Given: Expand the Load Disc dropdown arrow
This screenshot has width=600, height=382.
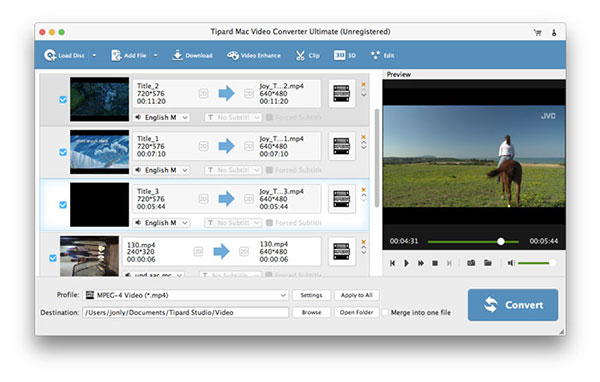Looking at the screenshot, I should click(x=94, y=56).
